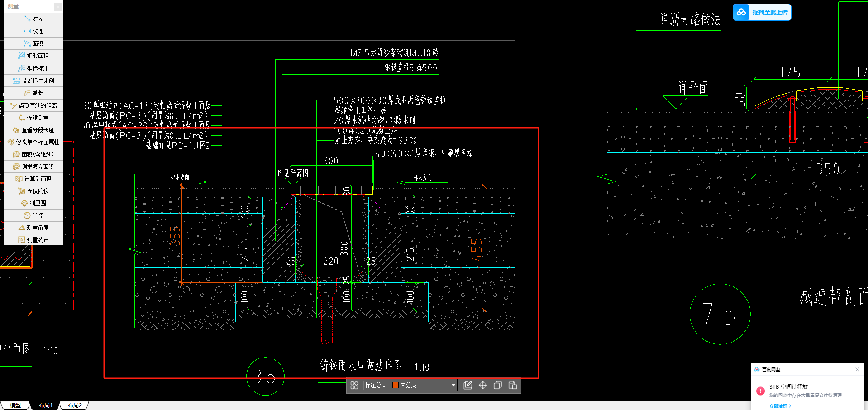Click the edit annotation pencil icon
This screenshot has height=410, width=868.
(x=468, y=385)
